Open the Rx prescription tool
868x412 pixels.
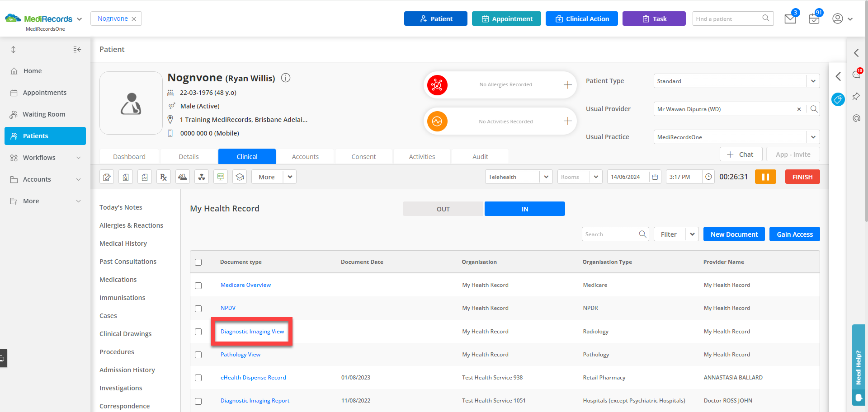164,177
